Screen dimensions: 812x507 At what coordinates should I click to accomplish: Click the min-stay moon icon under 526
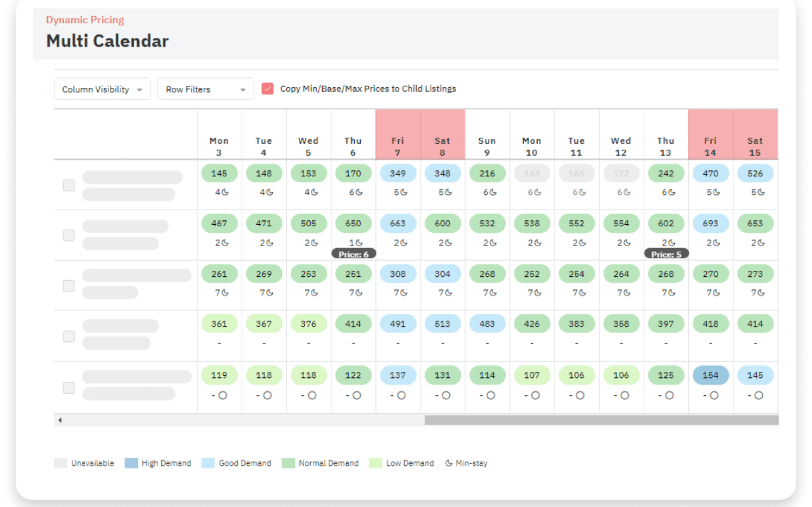[x=760, y=192]
